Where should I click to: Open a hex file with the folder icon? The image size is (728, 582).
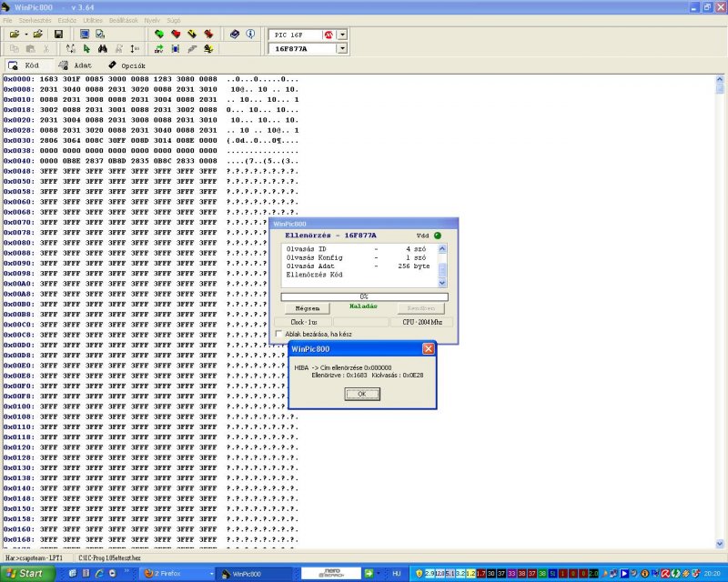[x=15, y=34]
